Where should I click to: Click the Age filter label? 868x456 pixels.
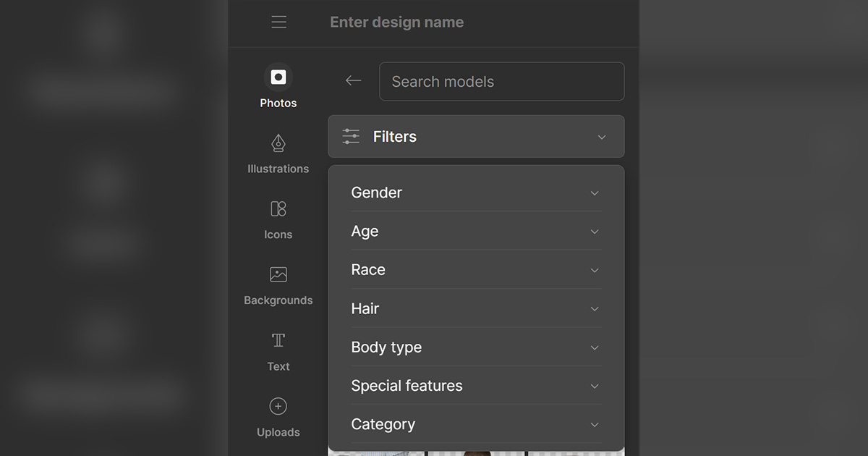click(365, 232)
